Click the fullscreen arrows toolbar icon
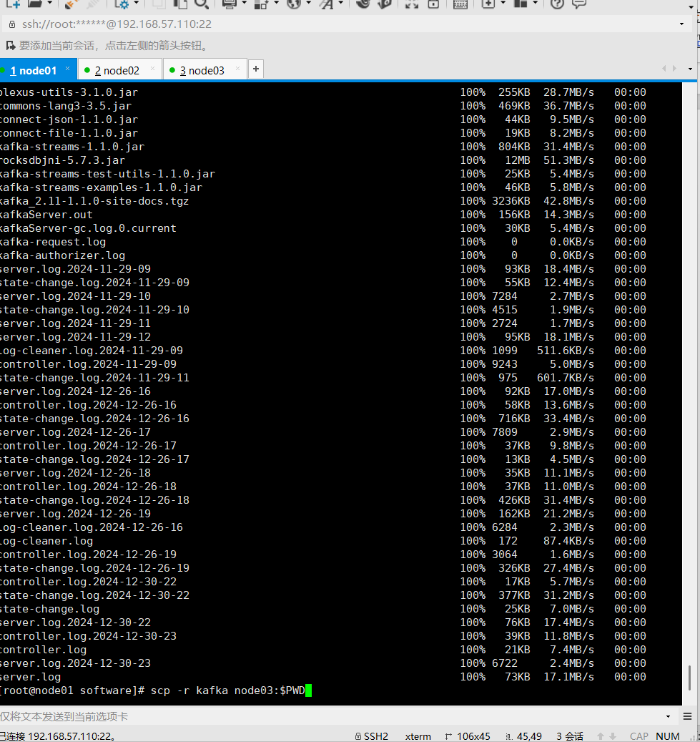 pyautogui.click(x=412, y=4)
